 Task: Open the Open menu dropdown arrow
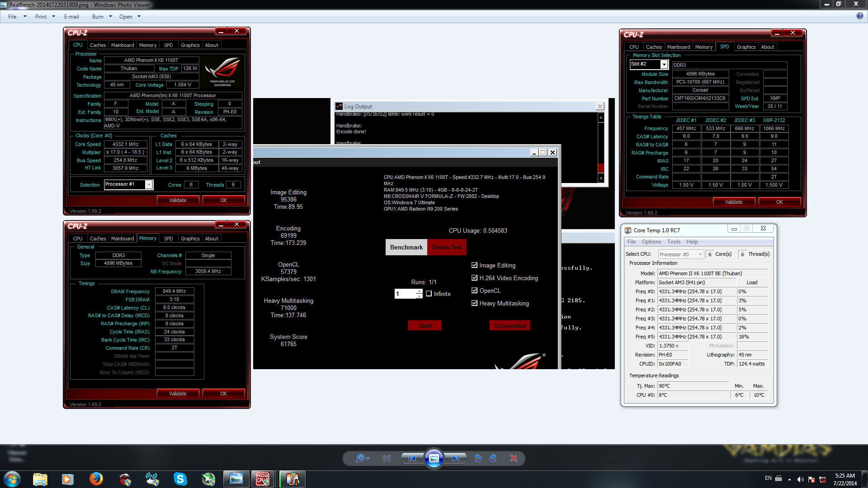coord(139,17)
